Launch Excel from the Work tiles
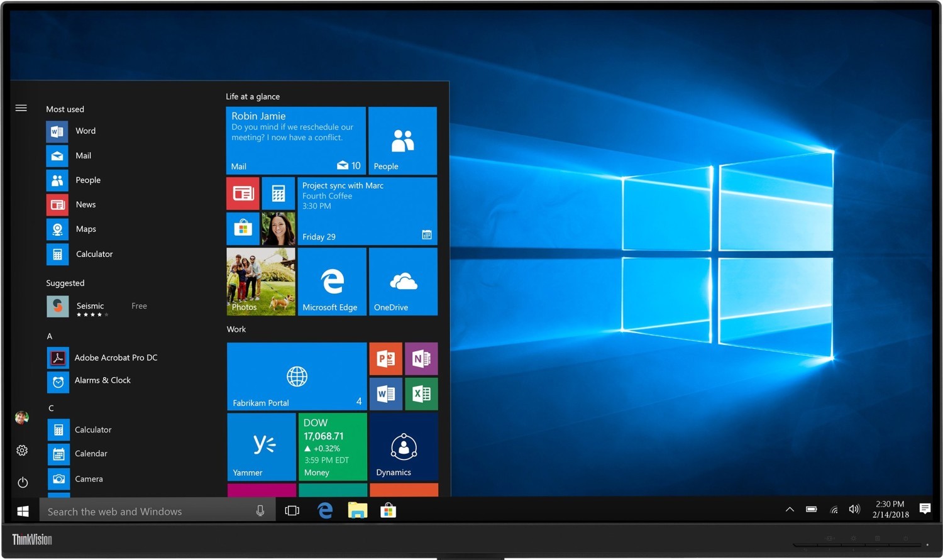Image resolution: width=943 pixels, height=560 pixels. tap(421, 394)
